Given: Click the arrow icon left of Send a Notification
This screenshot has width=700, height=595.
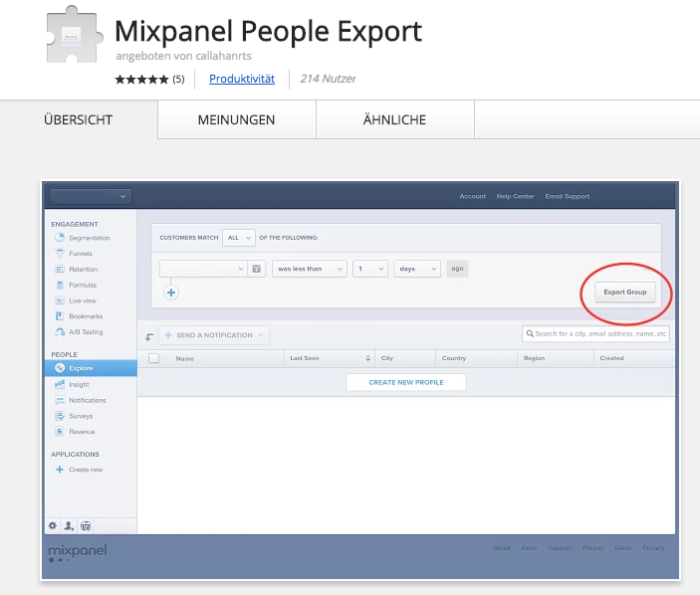Looking at the screenshot, I should click(149, 336).
